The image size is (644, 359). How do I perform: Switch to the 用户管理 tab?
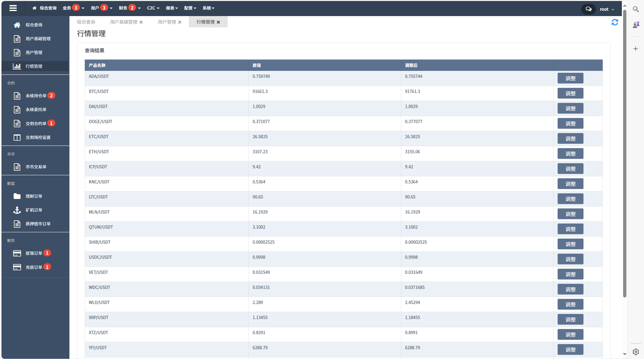tap(167, 22)
